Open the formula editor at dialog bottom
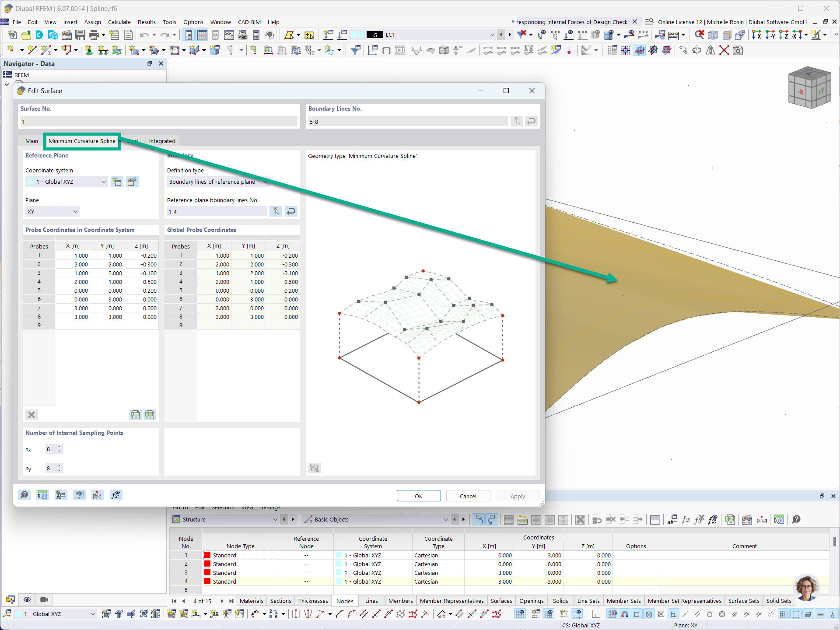Screen dimensions: 840x630 [x=116, y=495]
